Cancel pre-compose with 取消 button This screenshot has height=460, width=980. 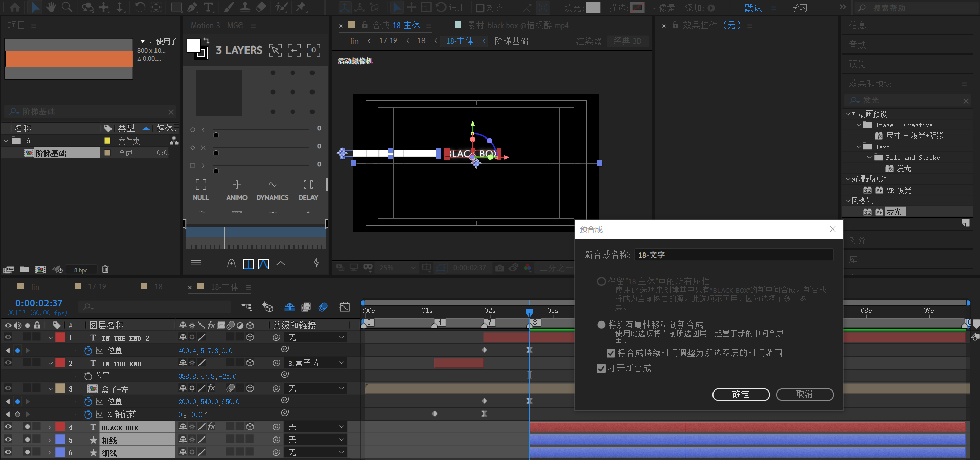coord(805,395)
